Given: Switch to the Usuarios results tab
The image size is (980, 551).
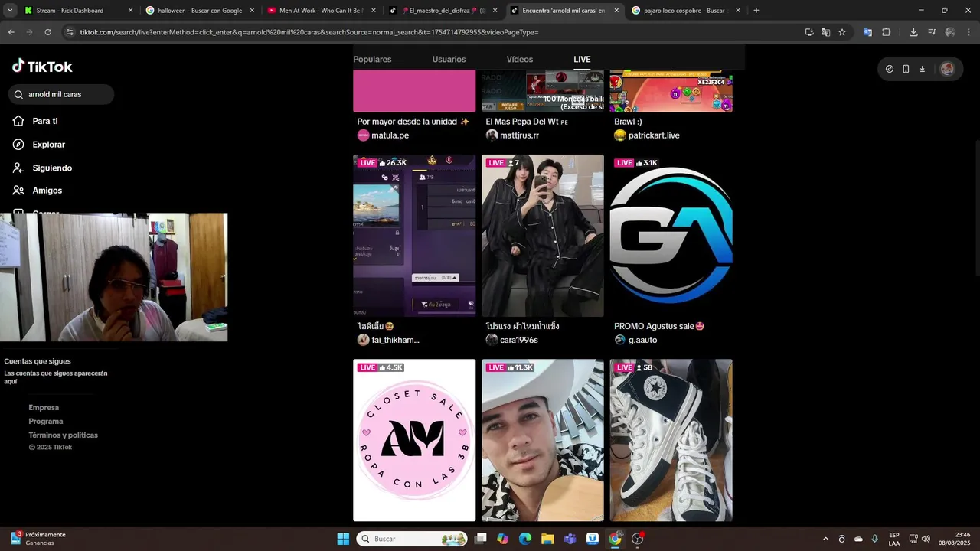Looking at the screenshot, I should coord(449,59).
